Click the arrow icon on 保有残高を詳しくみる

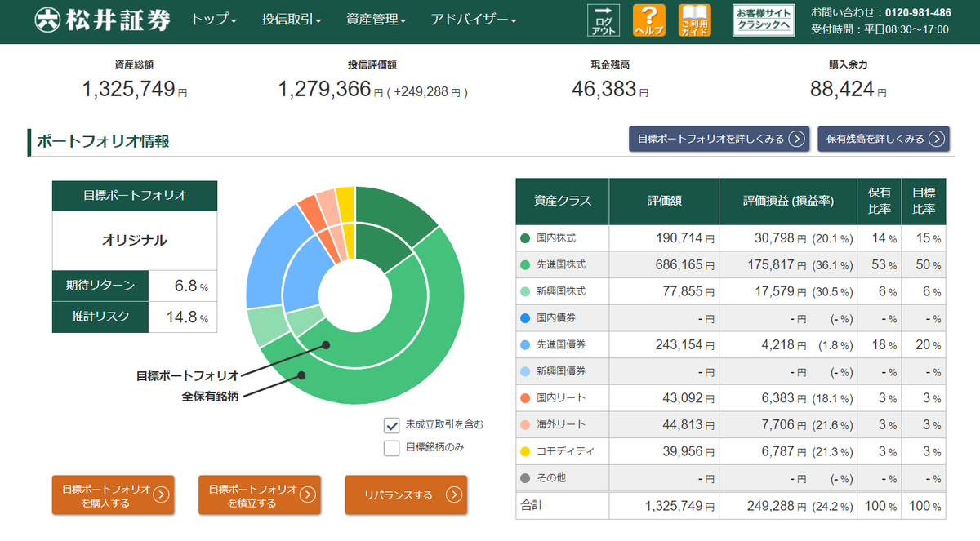click(x=937, y=139)
